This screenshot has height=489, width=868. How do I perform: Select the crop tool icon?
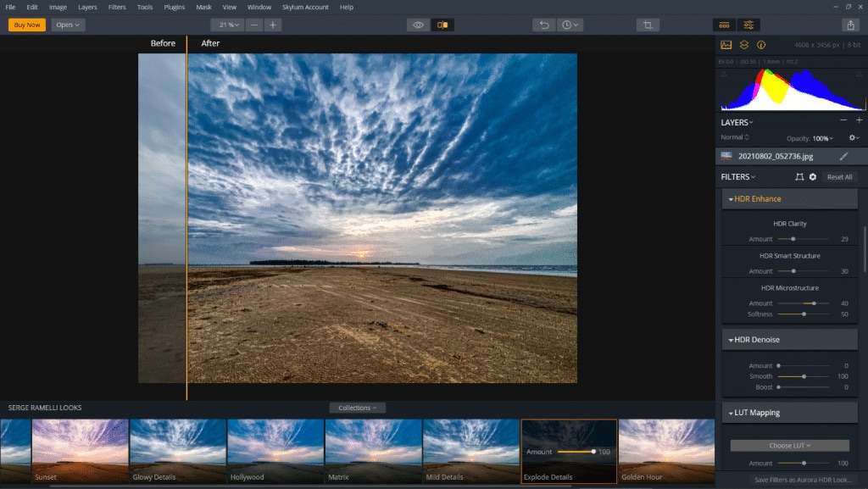[x=648, y=25]
